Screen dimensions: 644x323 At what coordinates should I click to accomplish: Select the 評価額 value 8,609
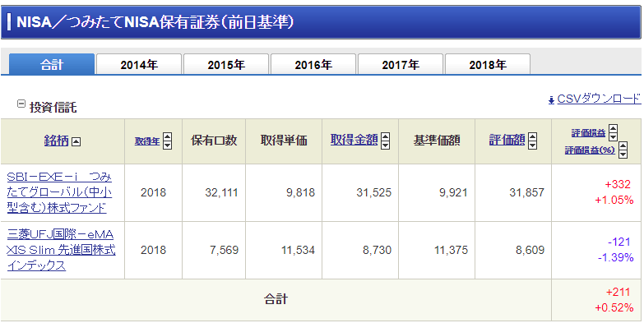tap(530, 251)
